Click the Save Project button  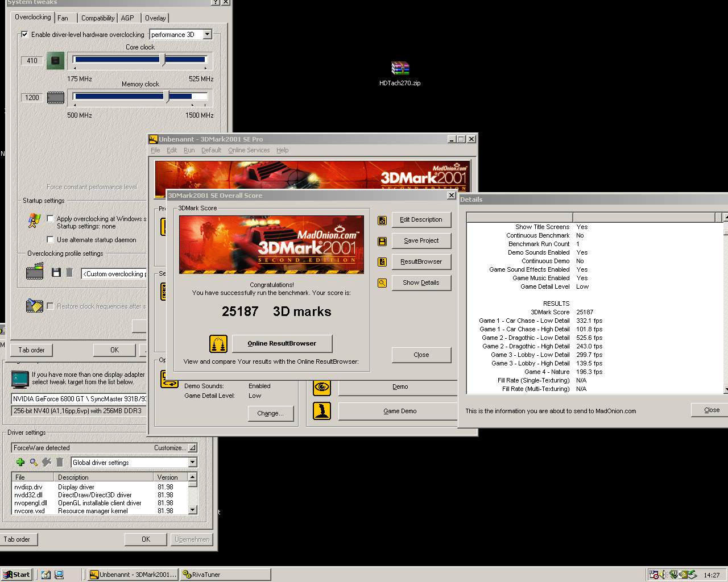pos(421,241)
